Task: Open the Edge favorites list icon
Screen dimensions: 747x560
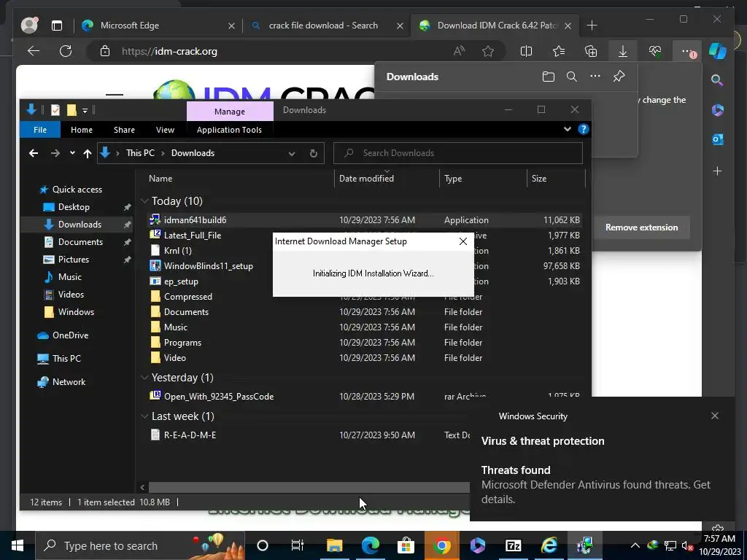Action: point(558,51)
